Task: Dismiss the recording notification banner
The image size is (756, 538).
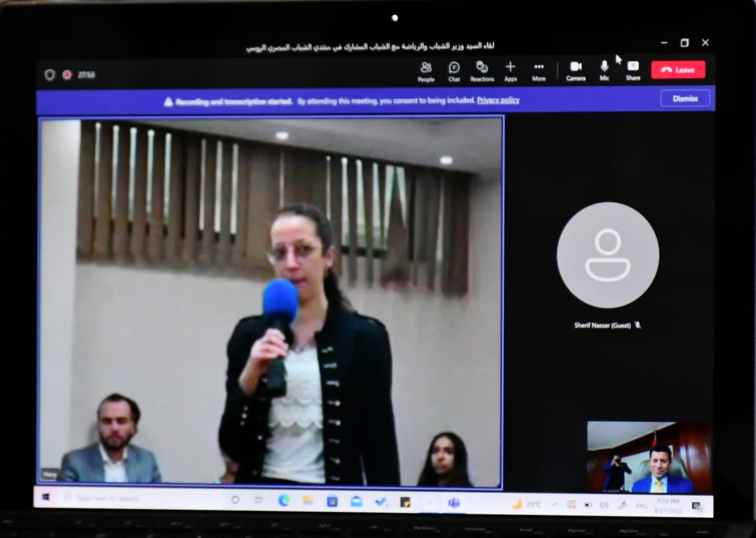Action: pyautogui.click(x=685, y=99)
